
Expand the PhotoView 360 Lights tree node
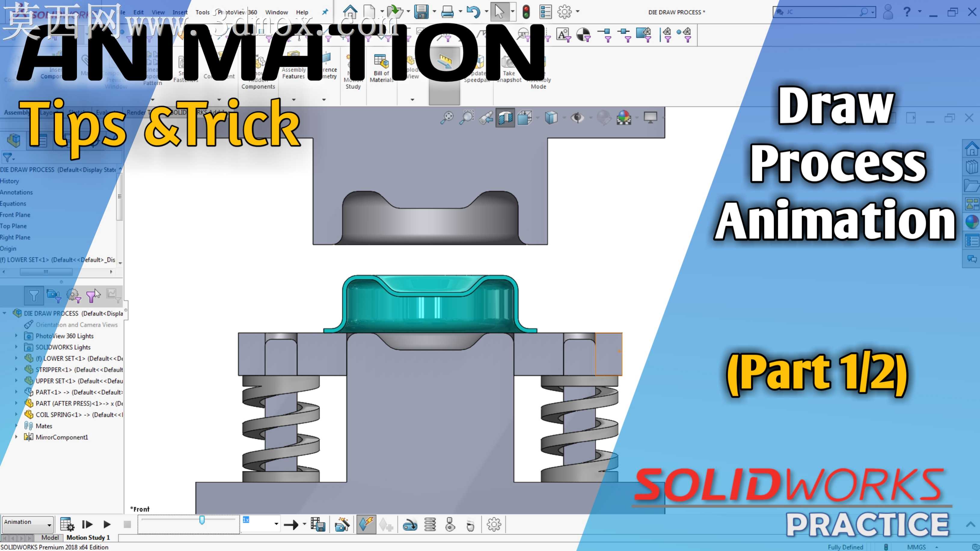[x=16, y=336]
